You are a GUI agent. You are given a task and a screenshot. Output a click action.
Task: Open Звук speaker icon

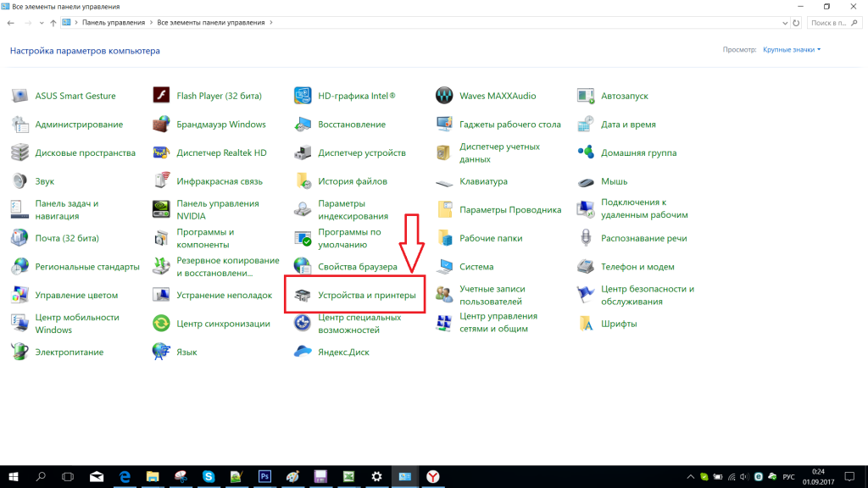[x=20, y=181]
